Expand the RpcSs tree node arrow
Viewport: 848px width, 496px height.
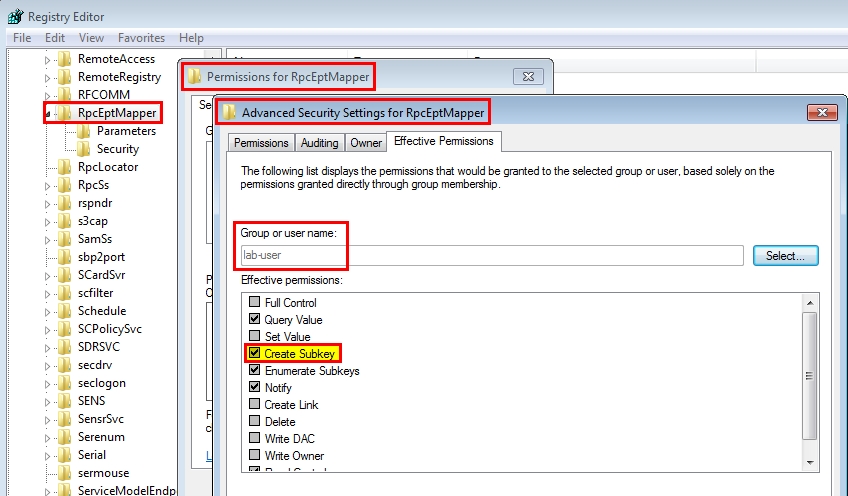(x=47, y=185)
